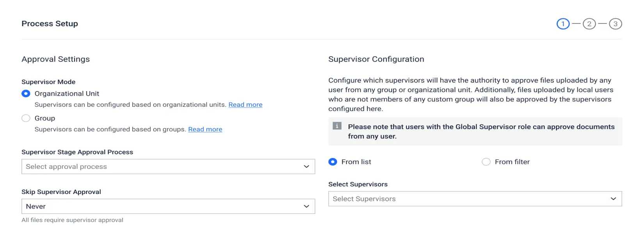Screen dimensions: 644x237
Task: Click chevron arrow on Skip Supervisor Approval
Action: coord(306,206)
